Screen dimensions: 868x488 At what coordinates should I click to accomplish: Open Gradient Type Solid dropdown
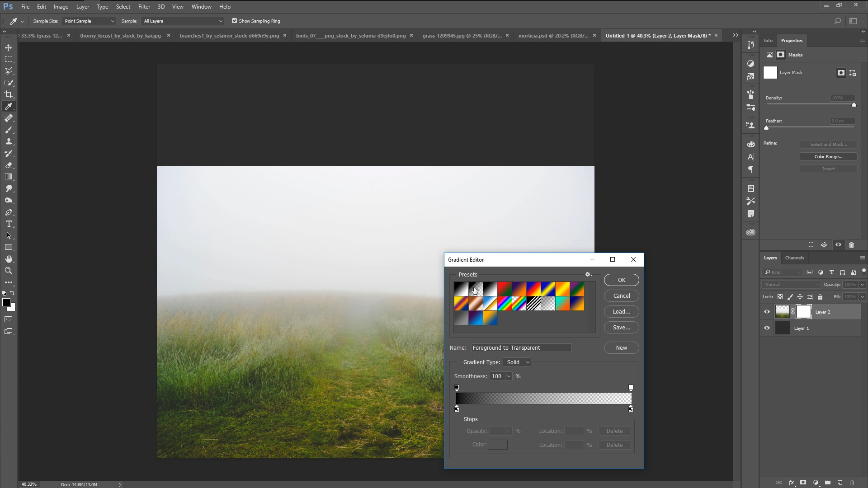point(517,362)
